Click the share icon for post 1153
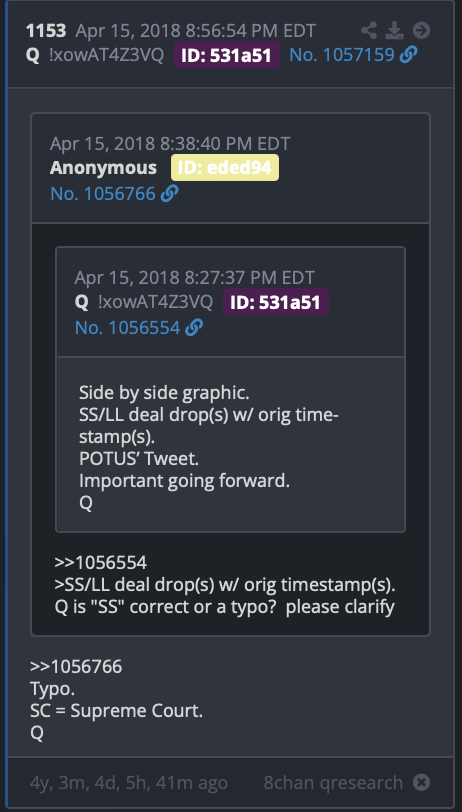The width and height of the screenshot is (462, 812). 369,31
